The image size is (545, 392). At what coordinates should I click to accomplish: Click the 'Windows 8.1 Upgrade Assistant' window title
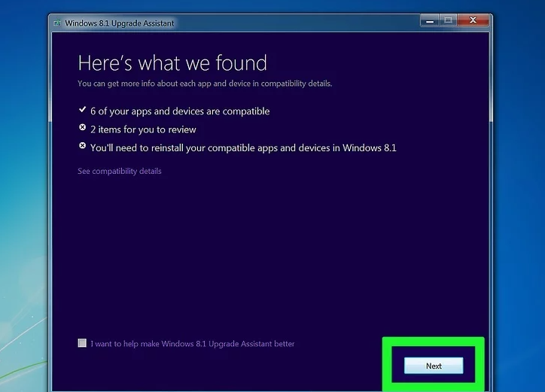point(119,23)
